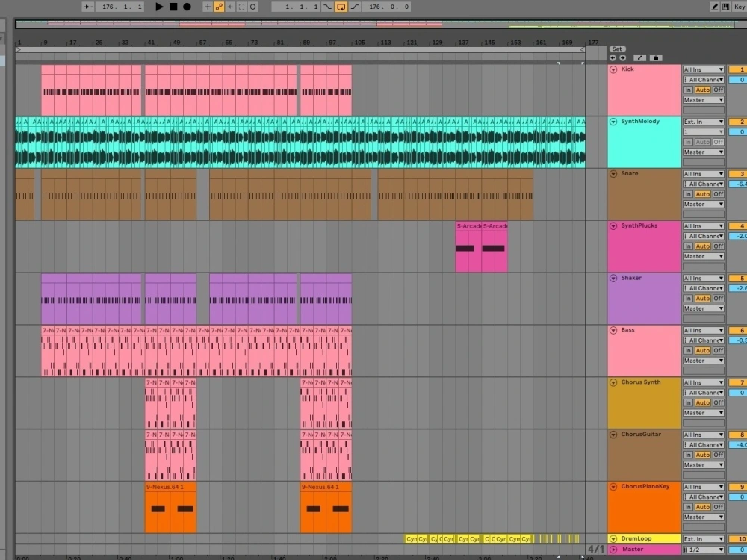
Task: Start playback with the Play button
Action: click(x=160, y=7)
